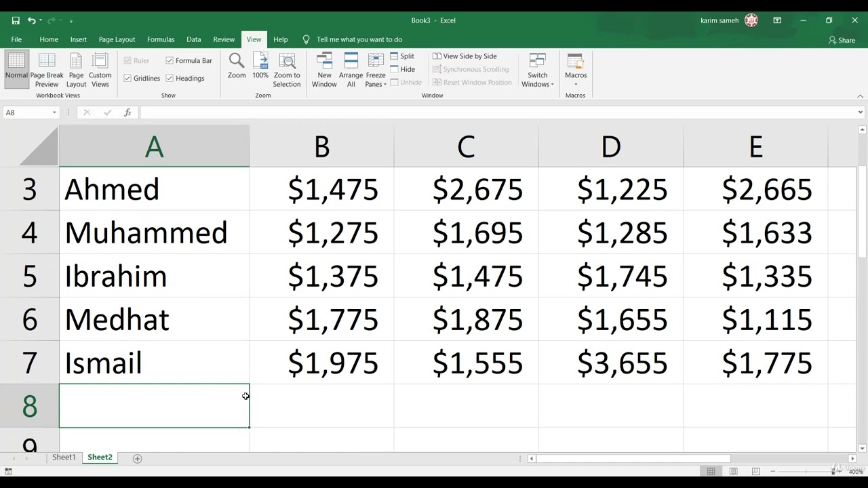Switch to Page Layout view
Screen dimensions: 868x488
(76, 70)
